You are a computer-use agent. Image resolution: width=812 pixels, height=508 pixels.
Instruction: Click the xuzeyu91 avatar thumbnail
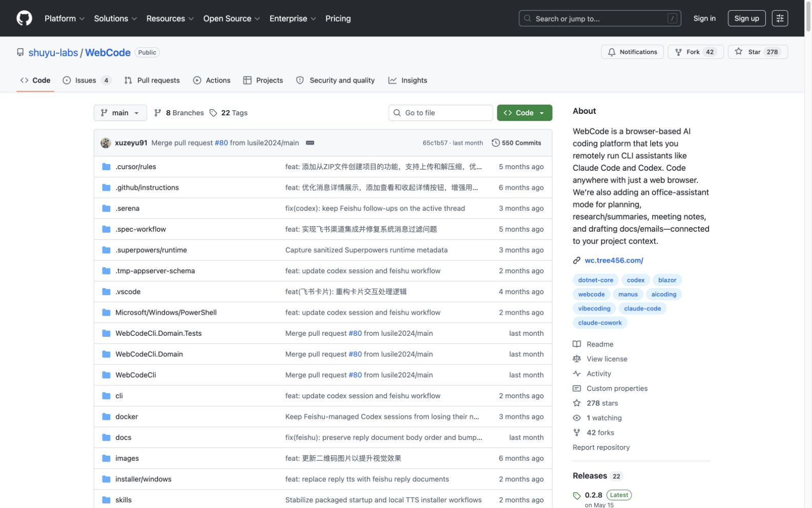(106, 143)
